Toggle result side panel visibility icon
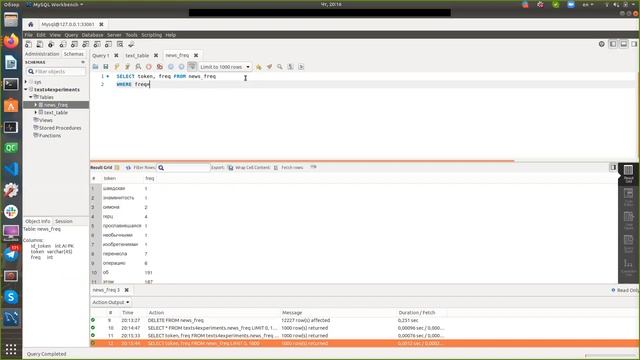The height and width of the screenshot is (360, 640). pos(613,167)
